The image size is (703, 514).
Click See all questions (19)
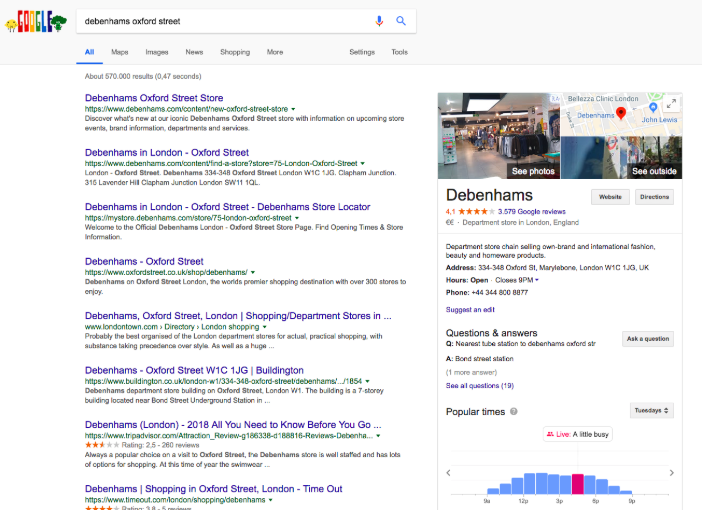tap(480, 386)
